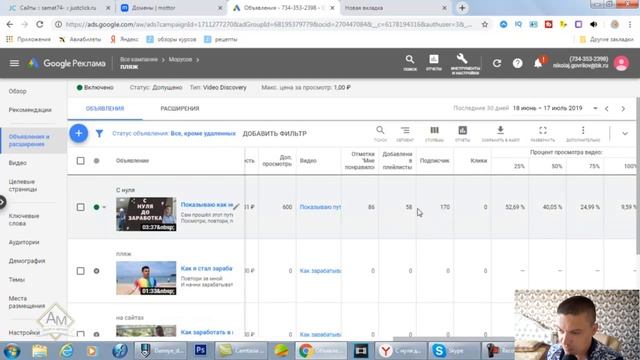Open the account avatar in Google Ads
Screen dimensions: 640x360
[x=621, y=63]
